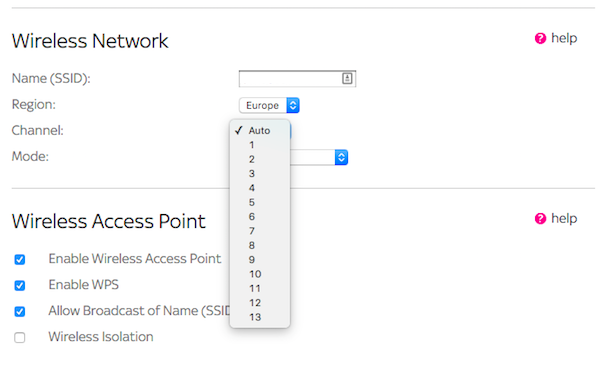Select channel 3 option

pos(260,174)
